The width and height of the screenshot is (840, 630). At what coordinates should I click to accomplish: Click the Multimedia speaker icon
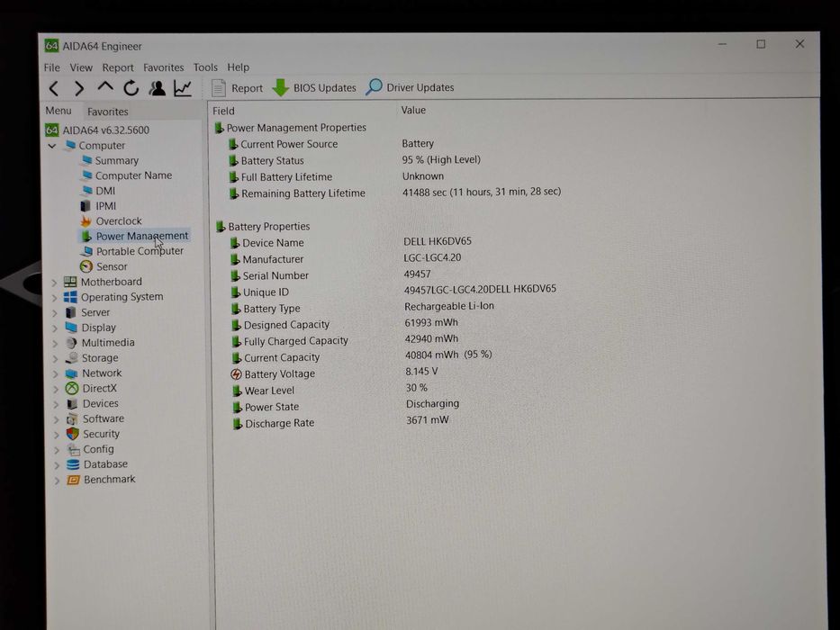71,343
